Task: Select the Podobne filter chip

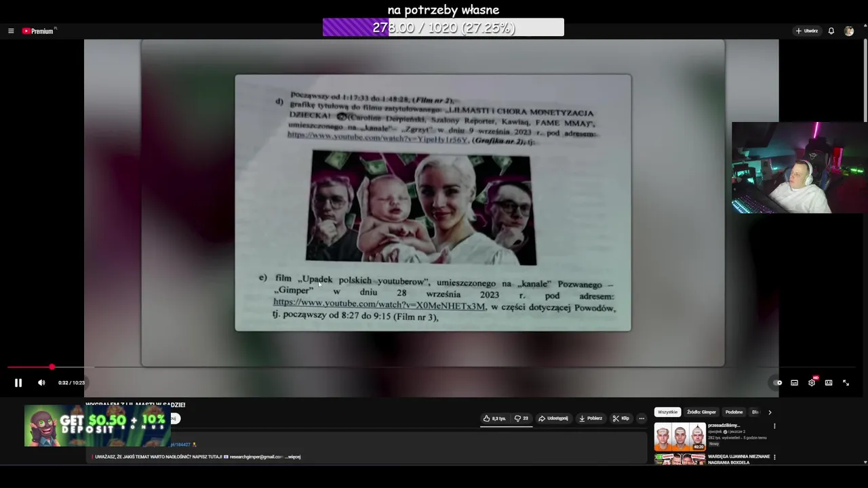Action: point(734,412)
